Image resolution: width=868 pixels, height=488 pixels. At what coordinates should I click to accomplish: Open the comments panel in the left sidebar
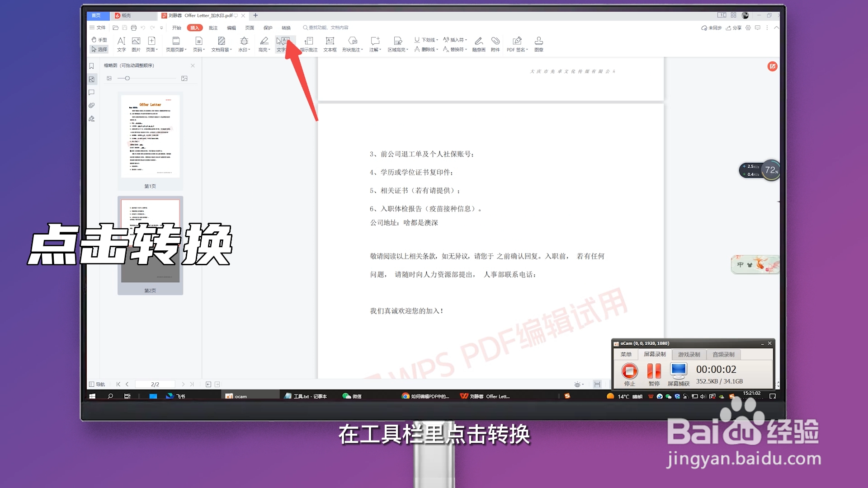pos(92,93)
